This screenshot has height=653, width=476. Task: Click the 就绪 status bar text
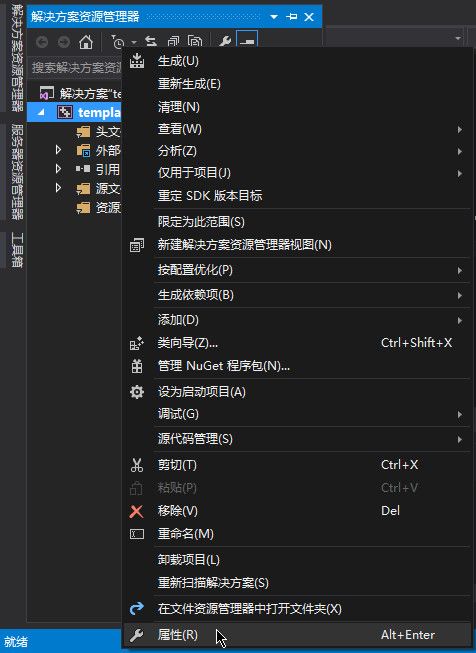(x=16, y=642)
